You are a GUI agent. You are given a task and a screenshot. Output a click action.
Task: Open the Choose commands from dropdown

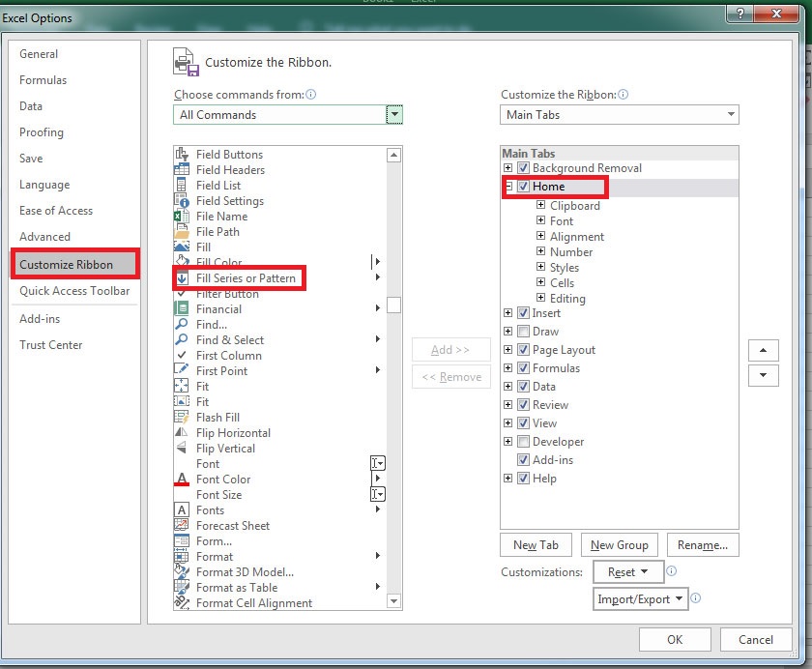(392, 114)
